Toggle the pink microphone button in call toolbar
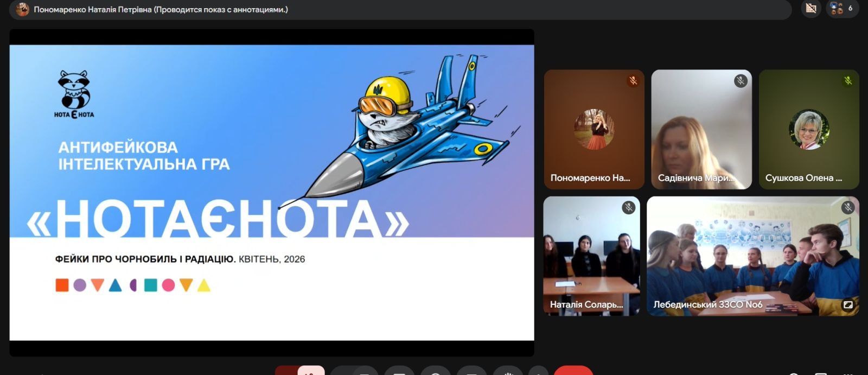This screenshot has width=868, height=375. (311, 371)
